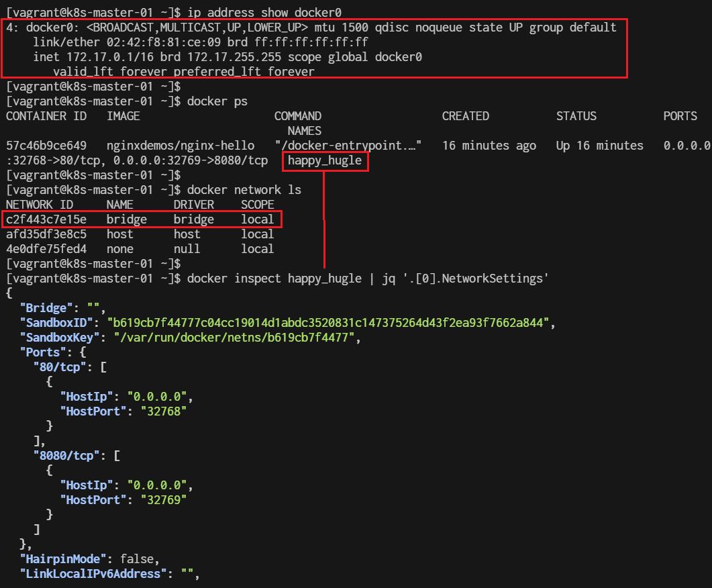712x588 pixels.
Task: Click the "Ports" JSON key
Action: (x=43, y=352)
